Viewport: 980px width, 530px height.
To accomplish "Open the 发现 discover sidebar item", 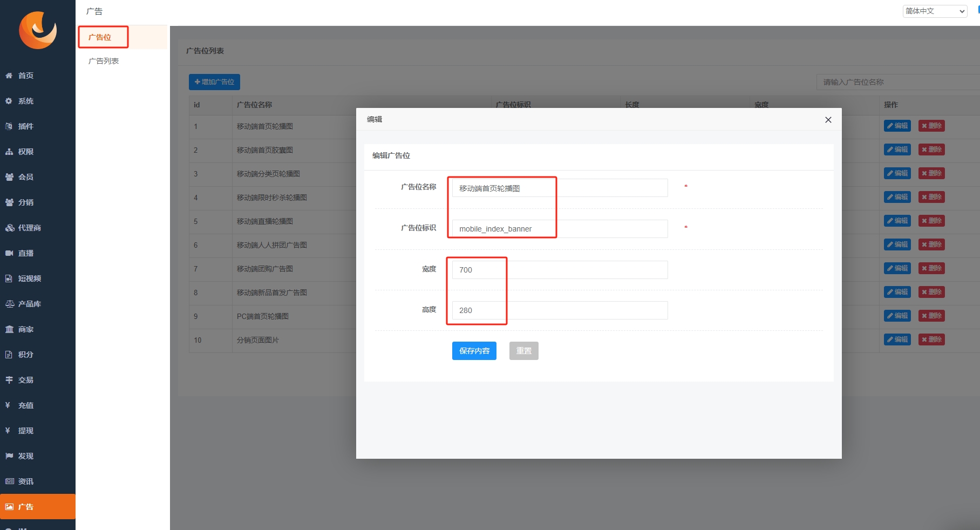I will tap(38, 456).
